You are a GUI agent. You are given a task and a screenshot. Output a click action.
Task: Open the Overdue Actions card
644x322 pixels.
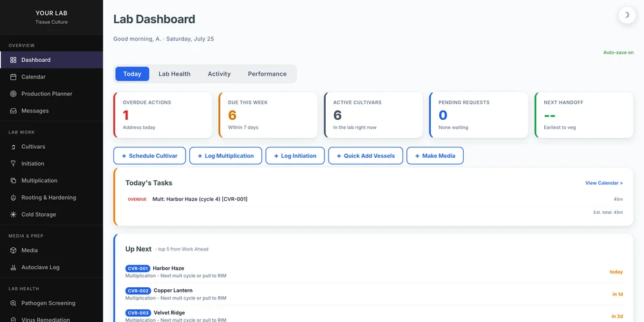(163, 115)
